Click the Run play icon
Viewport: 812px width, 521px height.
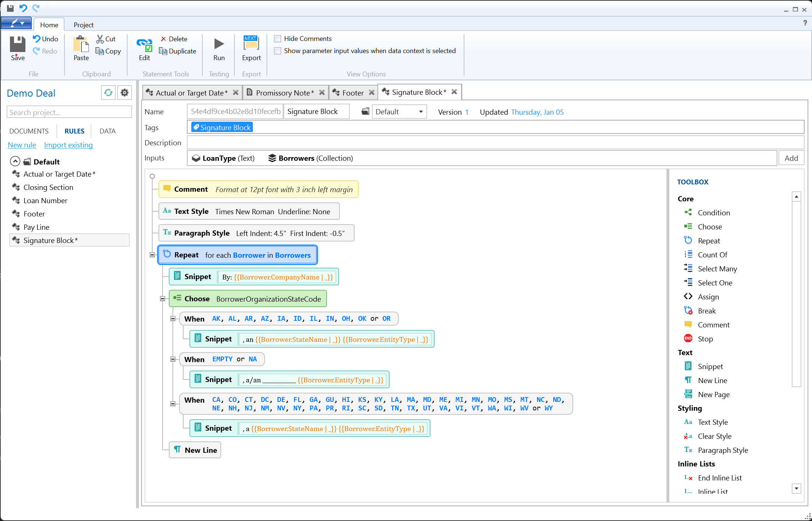(219, 44)
